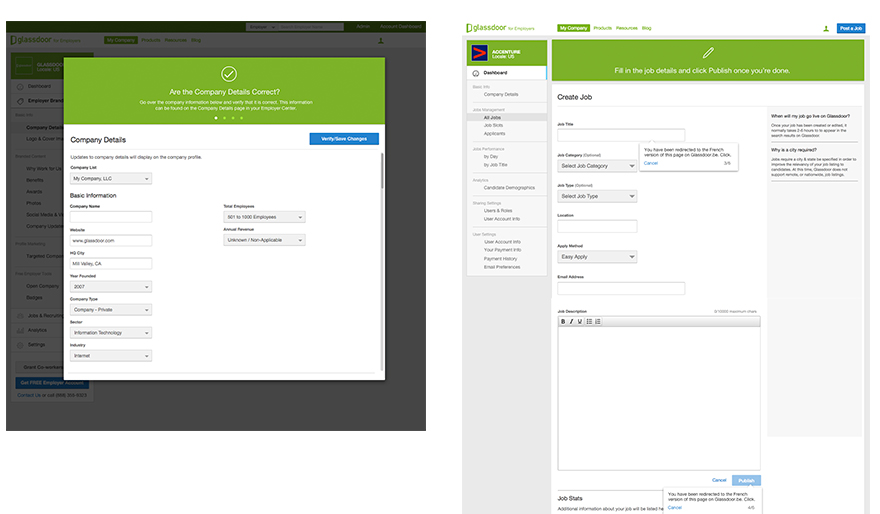Image resolution: width=880 pixels, height=514 pixels.
Task: Open All Jobs in the sidebar
Action: [494, 117]
